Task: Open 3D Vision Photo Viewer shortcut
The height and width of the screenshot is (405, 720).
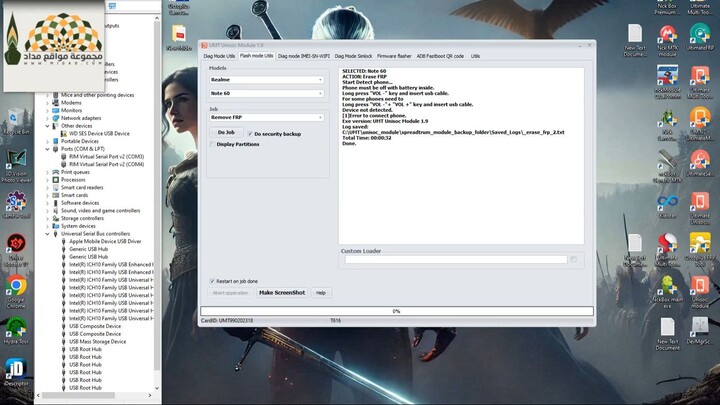Action: click(x=16, y=165)
